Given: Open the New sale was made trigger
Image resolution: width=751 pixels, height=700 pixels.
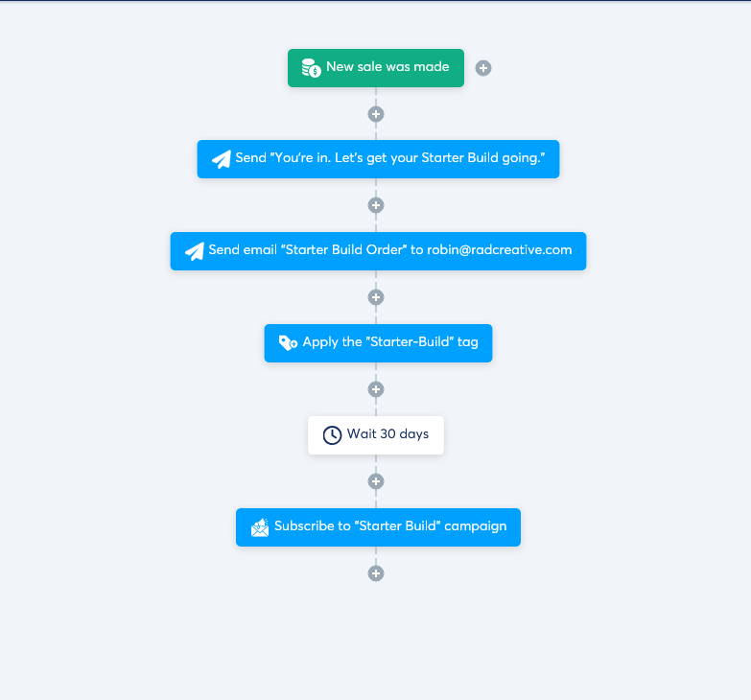Looking at the screenshot, I should pos(376,68).
